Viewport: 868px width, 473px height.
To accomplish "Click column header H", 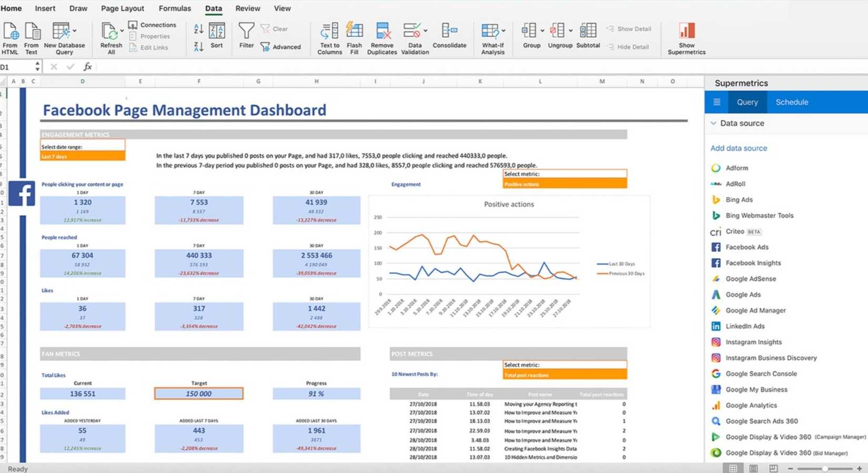I will pyautogui.click(x=317, y=82).
